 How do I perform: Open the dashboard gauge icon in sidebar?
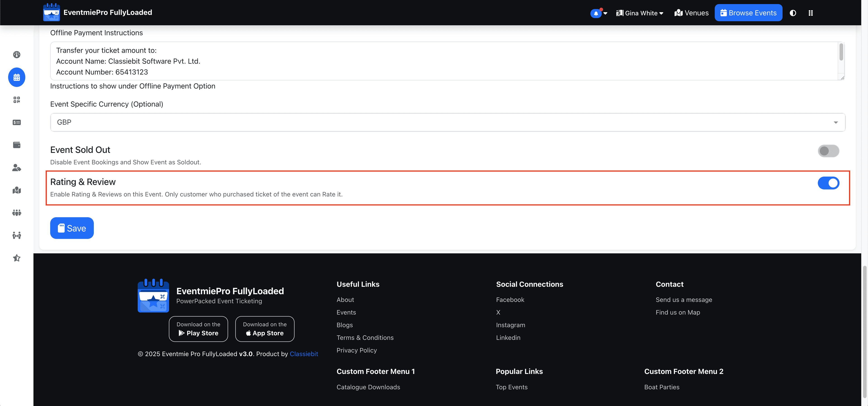[17, 55]
